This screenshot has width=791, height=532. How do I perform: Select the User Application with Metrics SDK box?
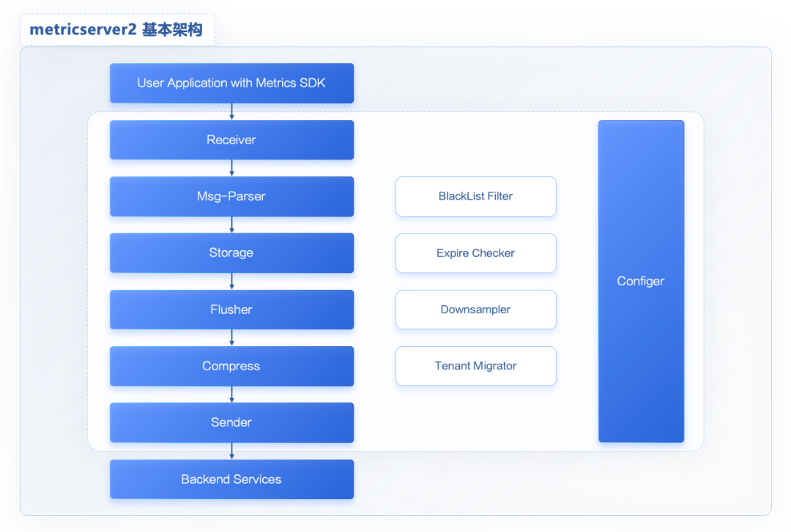[x=231, y=83]
